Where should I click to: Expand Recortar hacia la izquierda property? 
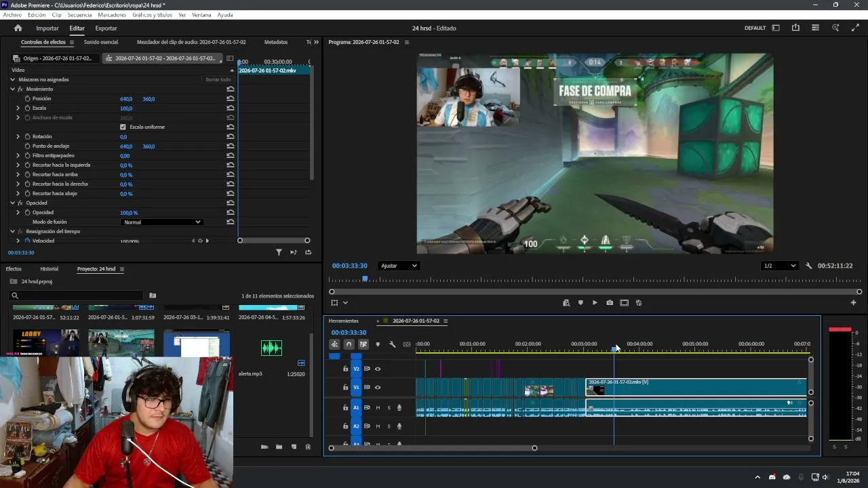tap(18, 165)
